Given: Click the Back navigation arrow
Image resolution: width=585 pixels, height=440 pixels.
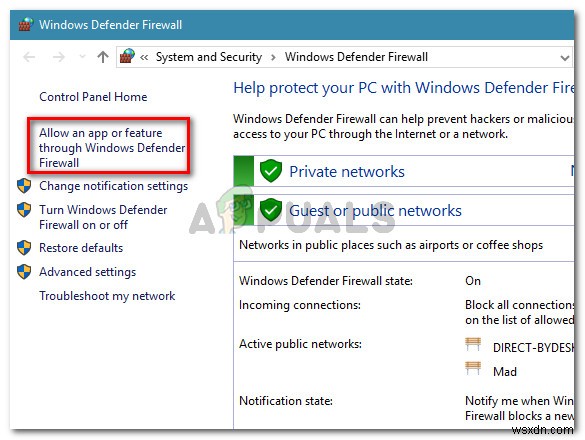Looking at the screenshot, I should tap(29, 57).
